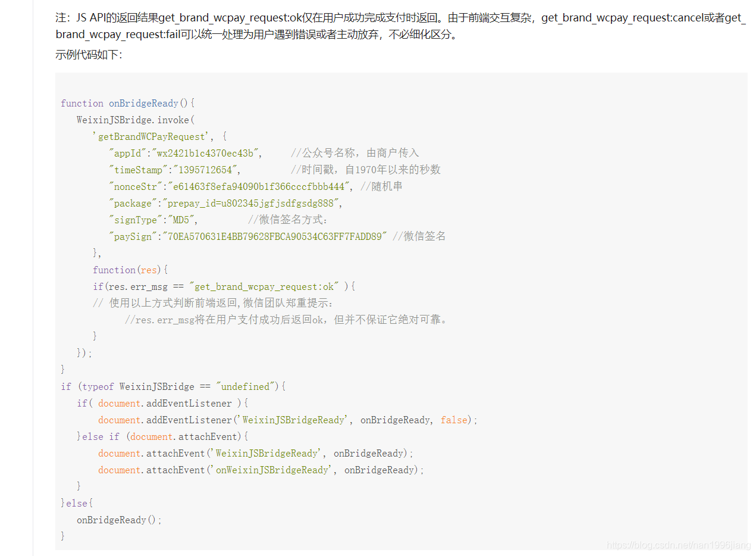Screen dimensions: 756x556
Task: Click the package value prepay_id=u802345jgfjsdfgsdg888
Action: pyautogui.click(x=251, y=203)
